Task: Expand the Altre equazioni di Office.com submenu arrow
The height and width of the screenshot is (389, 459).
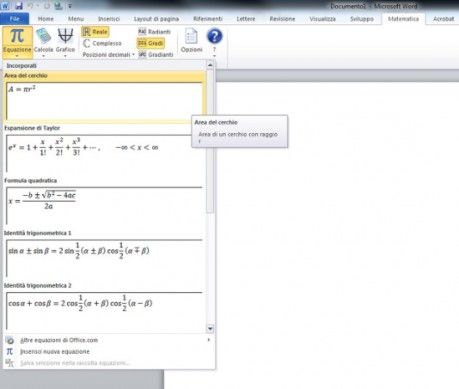Action: pos(209,340)
